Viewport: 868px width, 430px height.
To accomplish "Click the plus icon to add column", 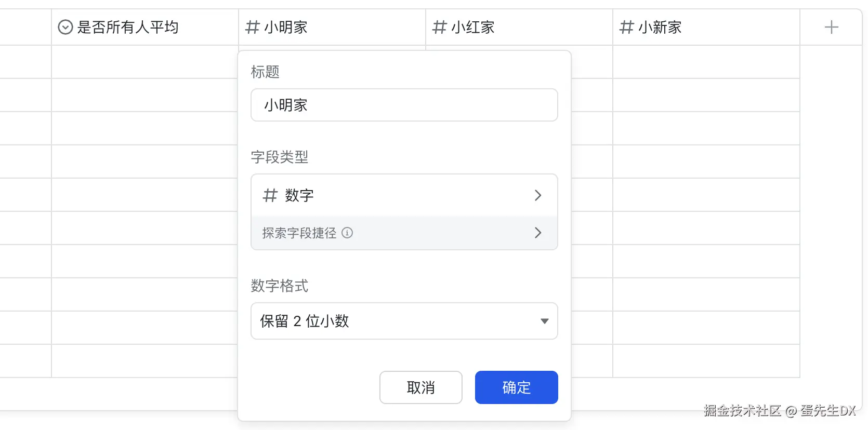I will tap(831, 27).
